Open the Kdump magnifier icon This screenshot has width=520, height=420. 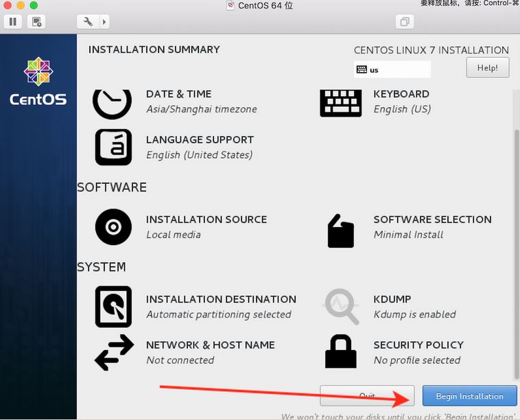pyautogui.click(x=342, y=307)
